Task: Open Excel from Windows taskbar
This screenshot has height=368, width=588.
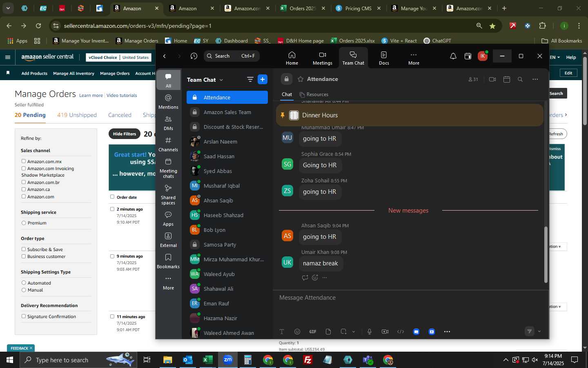Action: pos(207,360)
